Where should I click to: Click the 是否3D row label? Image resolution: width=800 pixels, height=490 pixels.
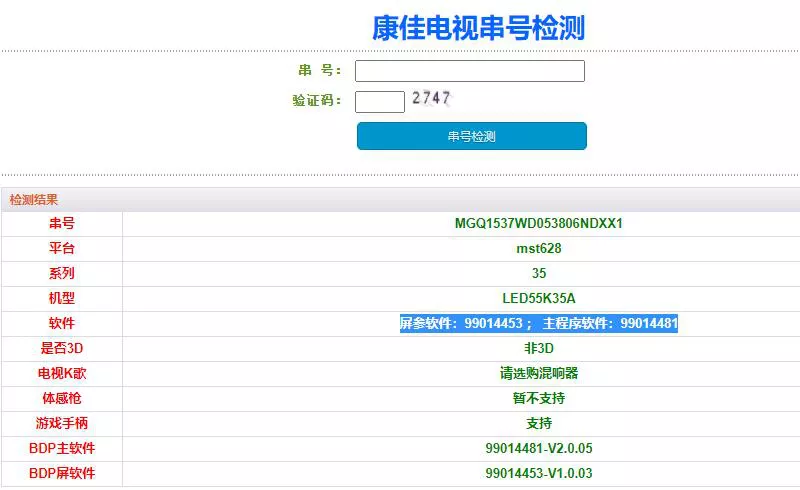[62, 348]
